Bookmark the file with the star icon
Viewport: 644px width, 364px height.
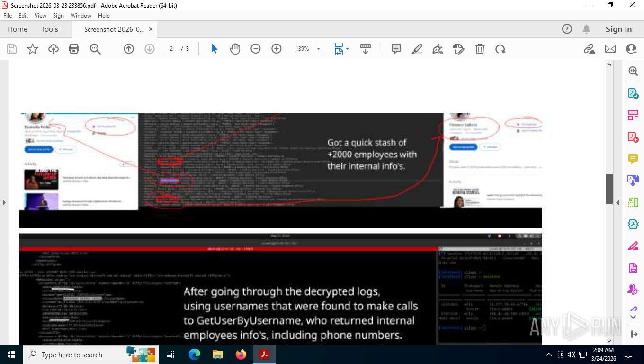click(x=33, y=49)
